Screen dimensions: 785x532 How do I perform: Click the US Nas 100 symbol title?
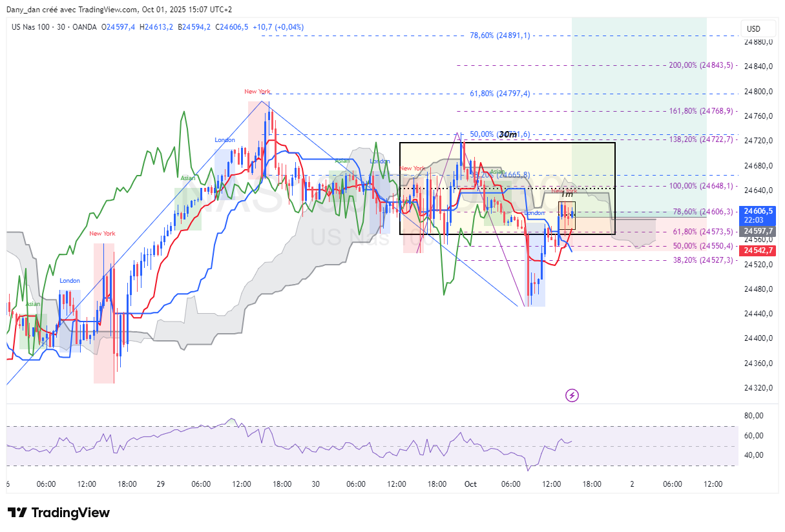(31, 26)
